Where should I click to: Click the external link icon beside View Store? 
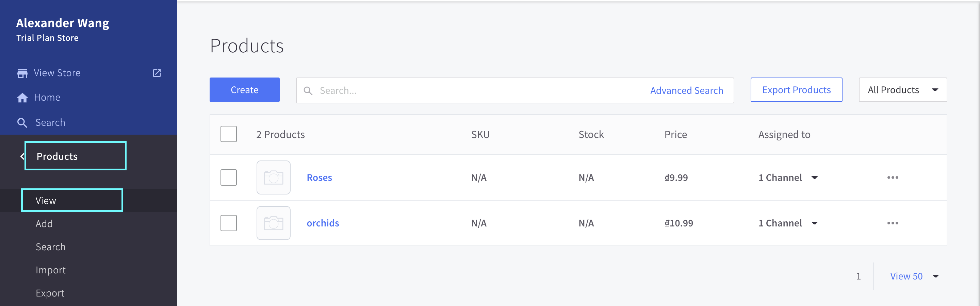pos(157,73)
